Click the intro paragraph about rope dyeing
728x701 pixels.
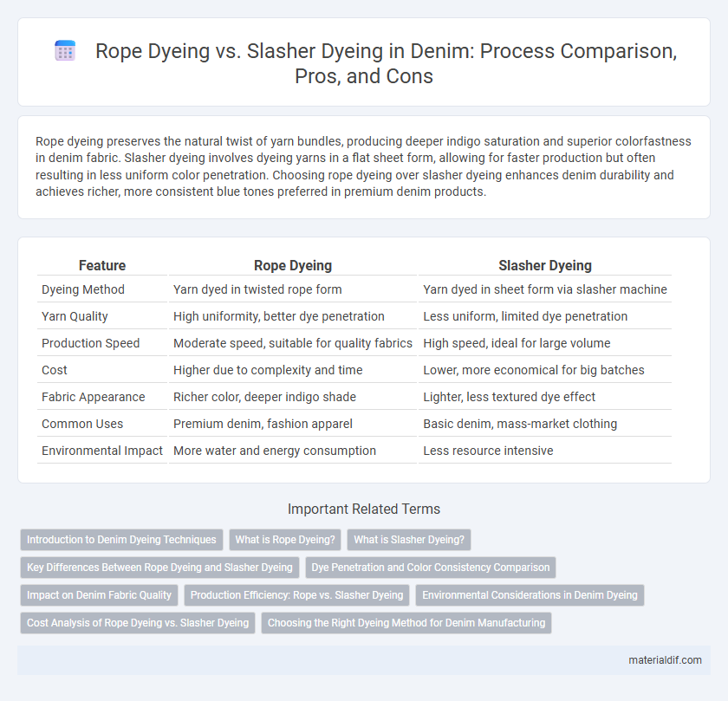pyautogui.click(x=363, y=166)
